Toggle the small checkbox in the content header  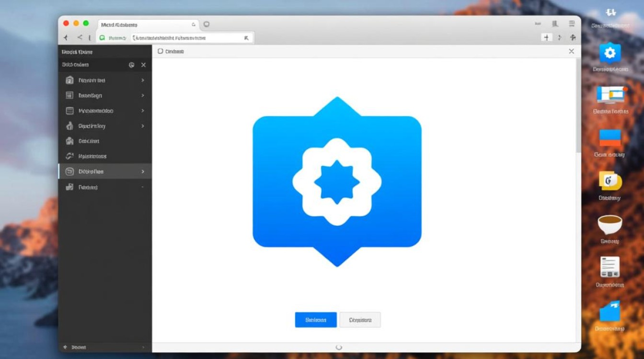pyautogui.click(x=160, y=51)
